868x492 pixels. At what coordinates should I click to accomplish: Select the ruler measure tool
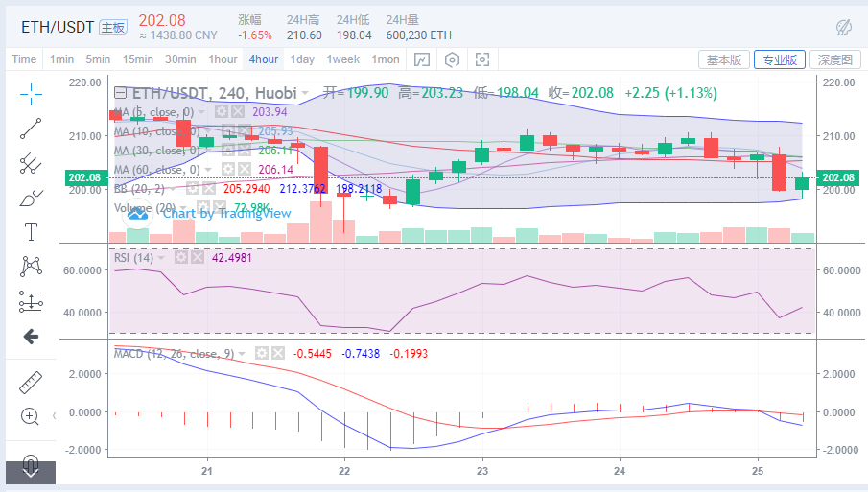pos(31,383)
